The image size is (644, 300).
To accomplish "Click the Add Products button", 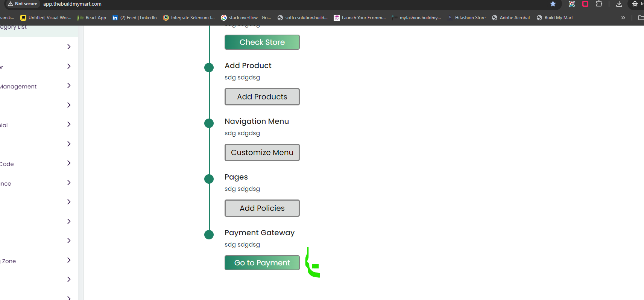I will 262,97.
